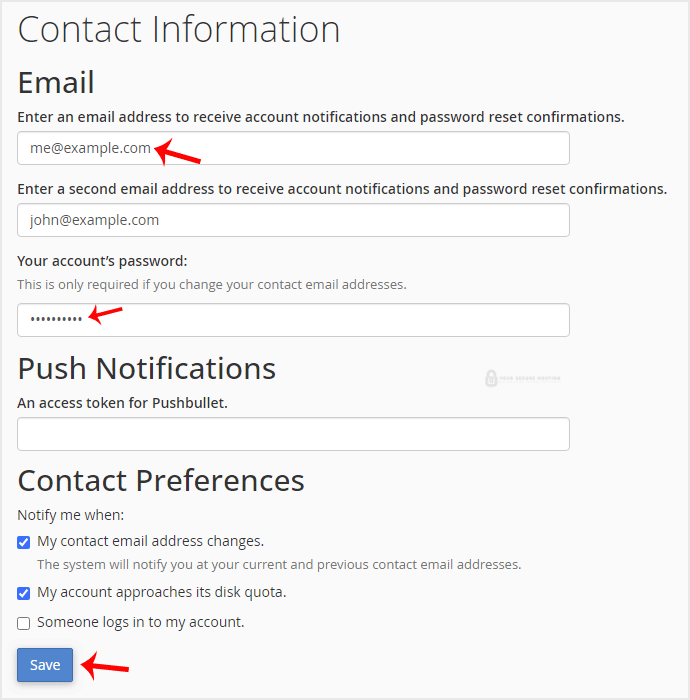Click the red arrow beside password dots

click(106, 315)
